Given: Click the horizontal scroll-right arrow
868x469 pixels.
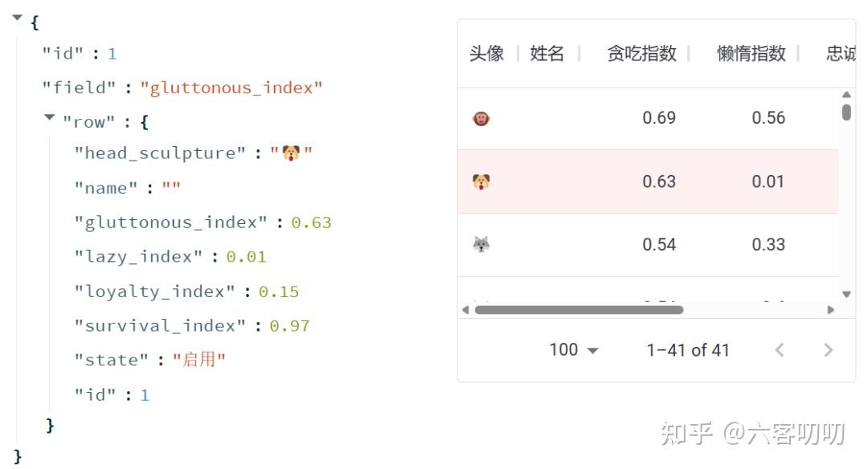Looking at the screenshot, I should click(x=830, y=310).
